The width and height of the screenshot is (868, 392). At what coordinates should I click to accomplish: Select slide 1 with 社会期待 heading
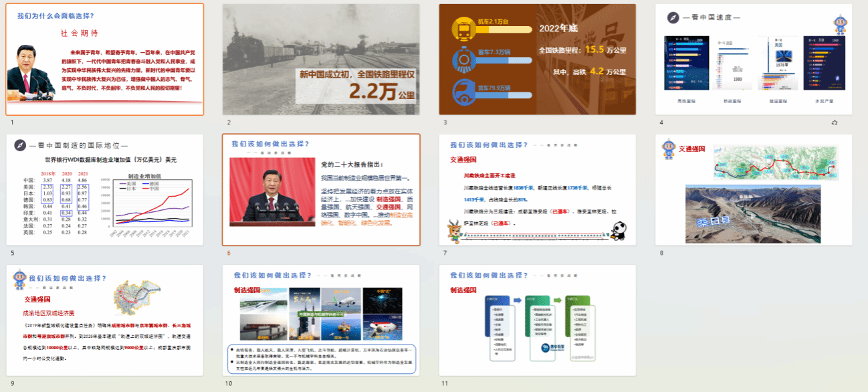pos(105,59)
